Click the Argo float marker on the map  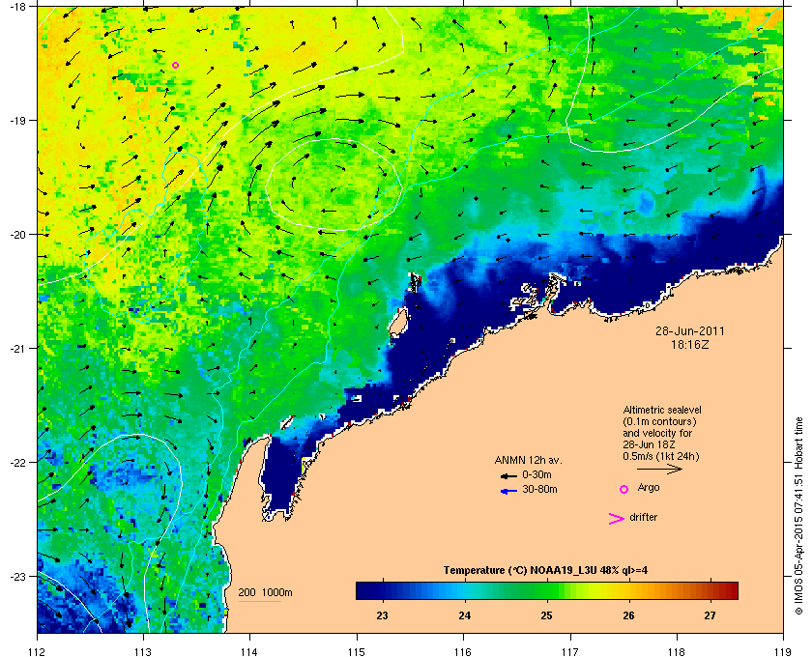coord(176,66)
